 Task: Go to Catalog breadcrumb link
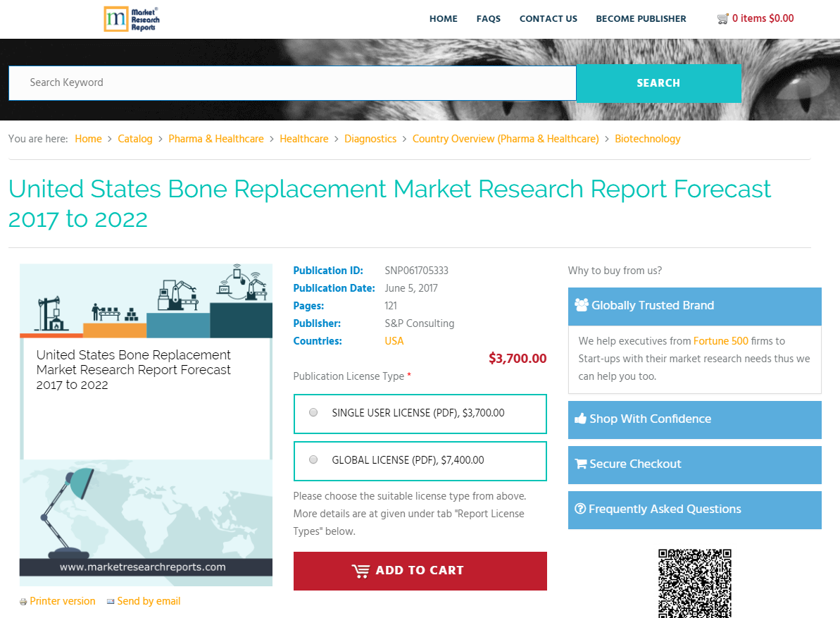(x=135, y=139)
